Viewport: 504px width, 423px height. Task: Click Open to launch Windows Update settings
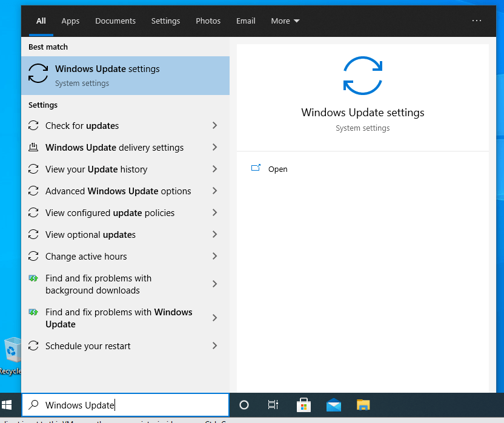[277, 169]
